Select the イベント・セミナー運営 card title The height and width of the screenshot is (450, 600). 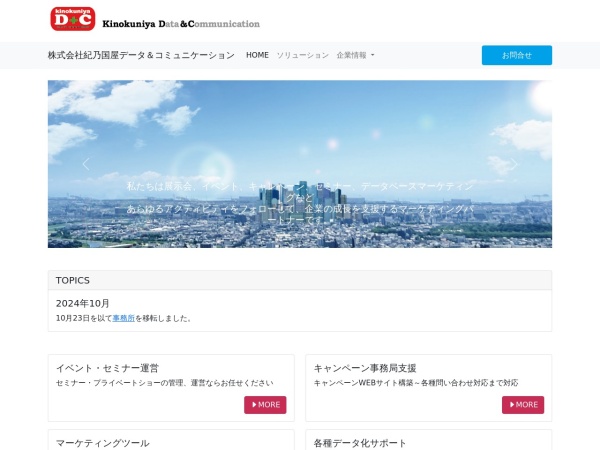[x=107, y=368]
